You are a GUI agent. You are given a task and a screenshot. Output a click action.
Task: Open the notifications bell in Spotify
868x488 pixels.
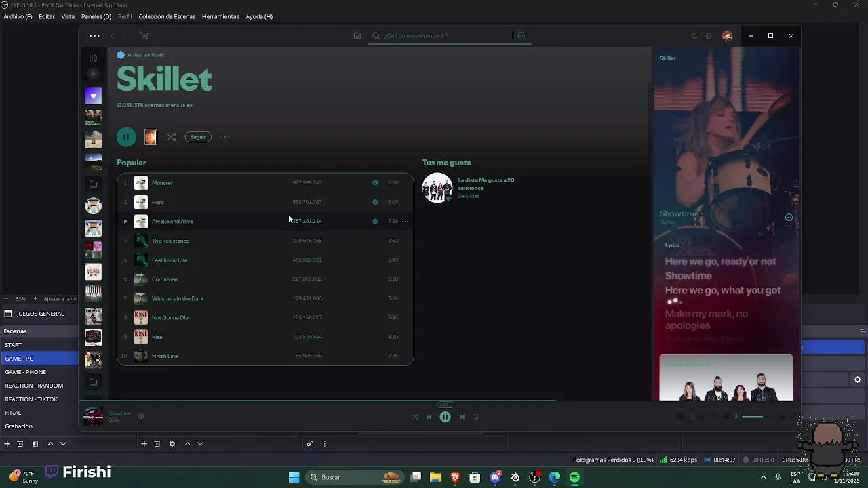(x=694, y=36)
